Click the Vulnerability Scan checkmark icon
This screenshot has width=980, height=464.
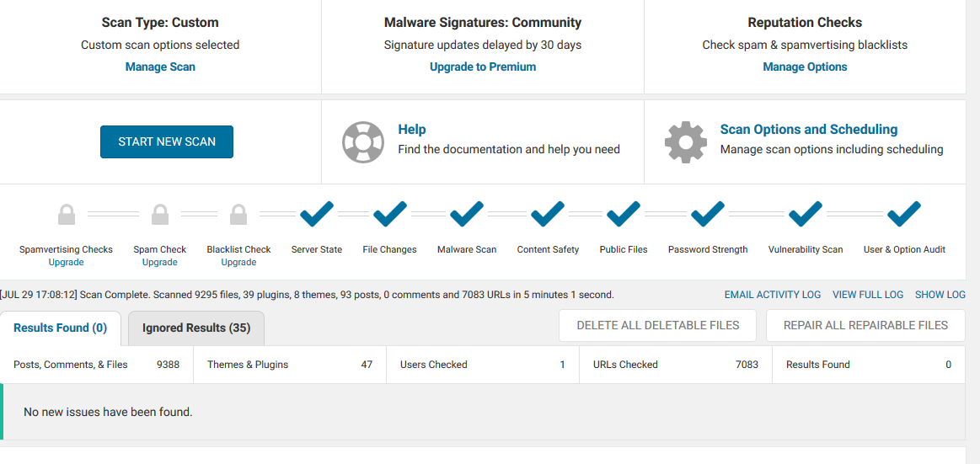click(x=806, y=214)
